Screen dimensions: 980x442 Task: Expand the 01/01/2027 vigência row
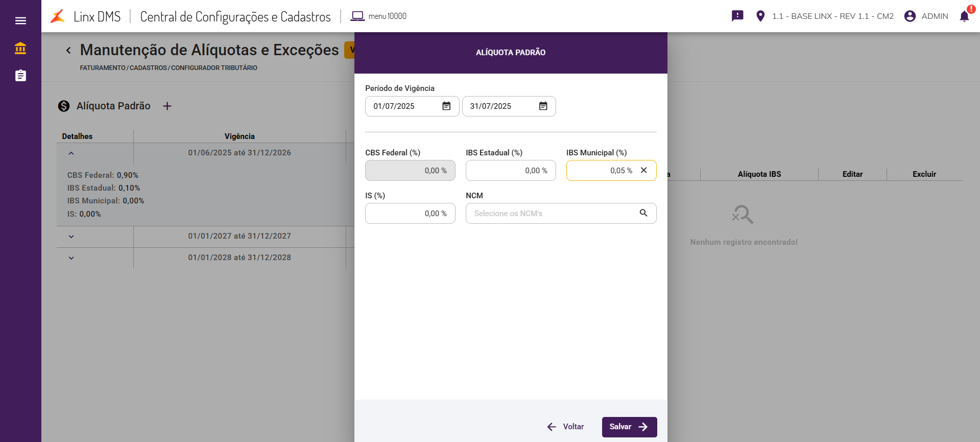(x=71, y=237)
